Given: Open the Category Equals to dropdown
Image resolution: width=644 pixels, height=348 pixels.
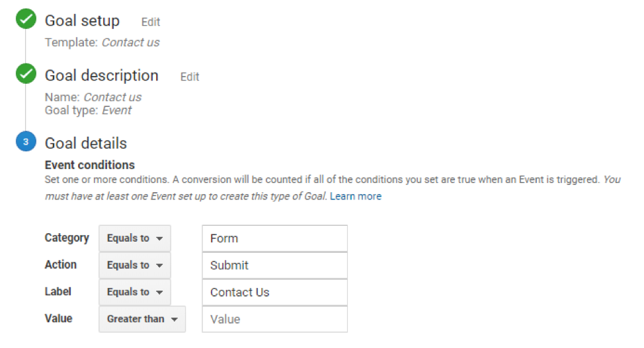Looking at the screenshot, I should pyautogui.click(x=135, y=238).
